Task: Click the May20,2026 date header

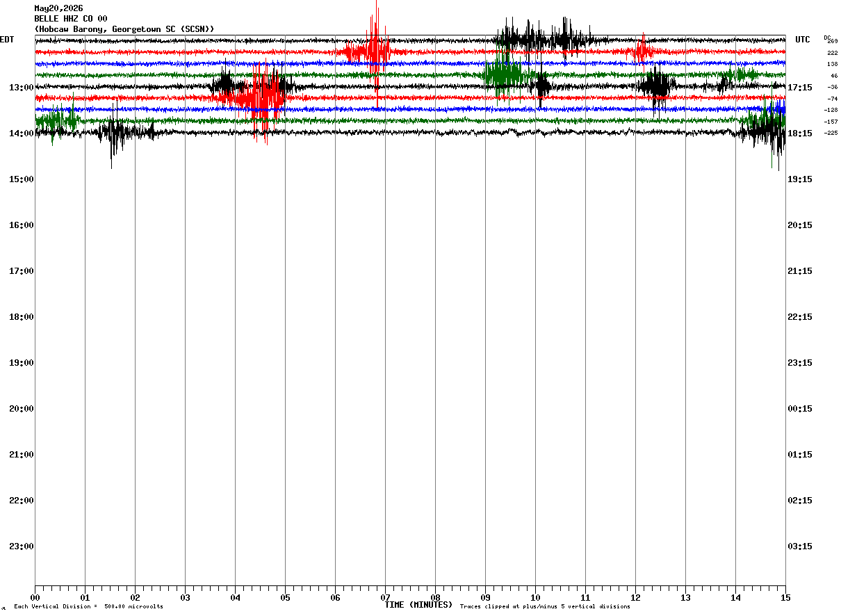Action: (x=58, y=8)
